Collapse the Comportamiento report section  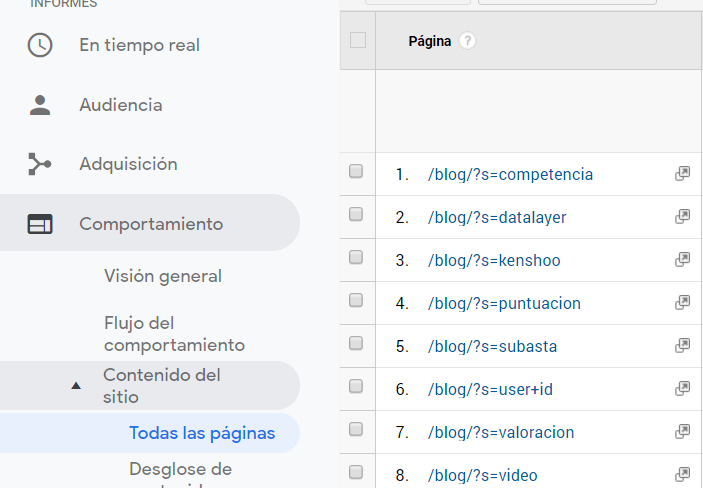click(x=150, y=223)
